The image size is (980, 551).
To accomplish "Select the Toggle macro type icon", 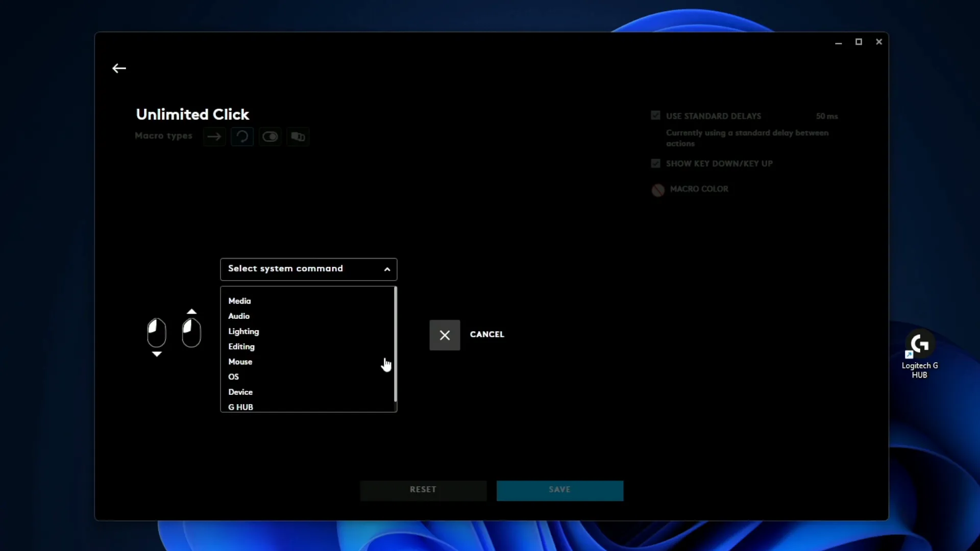I will (270, 137).
